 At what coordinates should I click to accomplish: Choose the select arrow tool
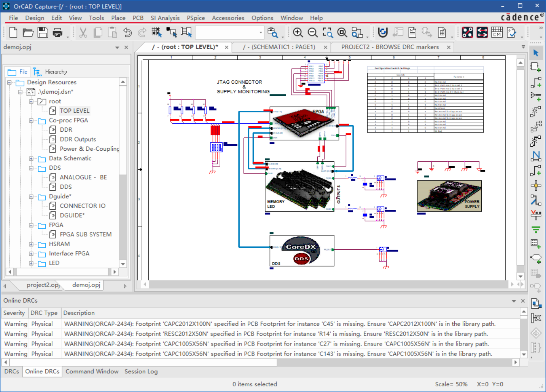point(536,53)
